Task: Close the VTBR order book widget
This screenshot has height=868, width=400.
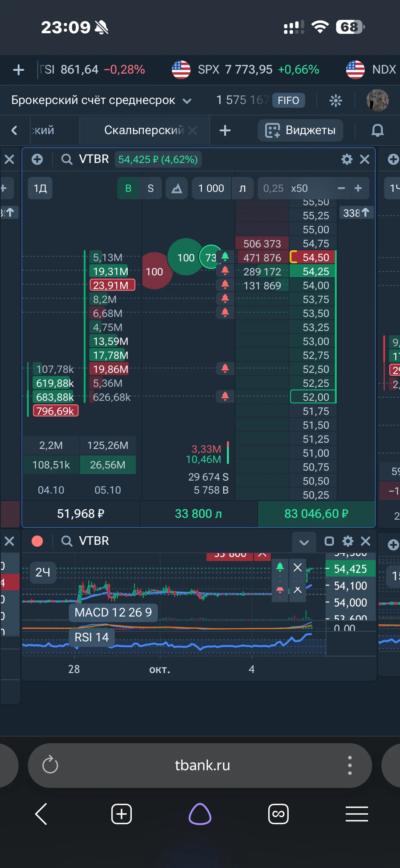Action: [x=365, y=159]
